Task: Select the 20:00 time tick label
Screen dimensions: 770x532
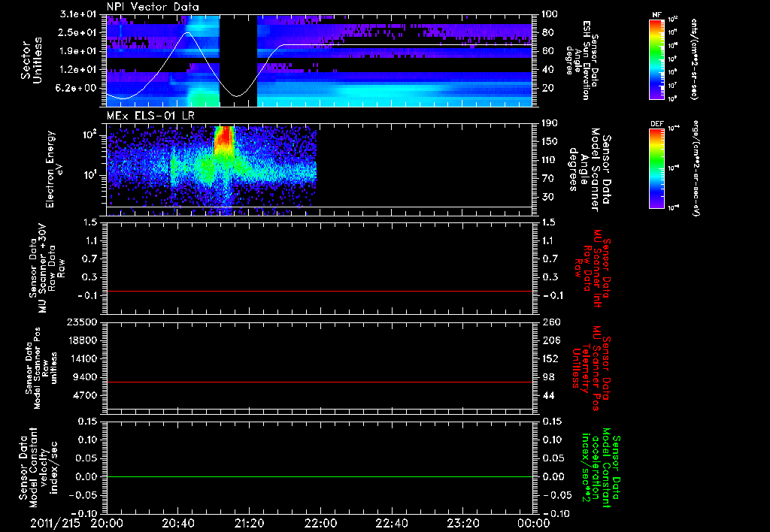Action: (107, 523)
